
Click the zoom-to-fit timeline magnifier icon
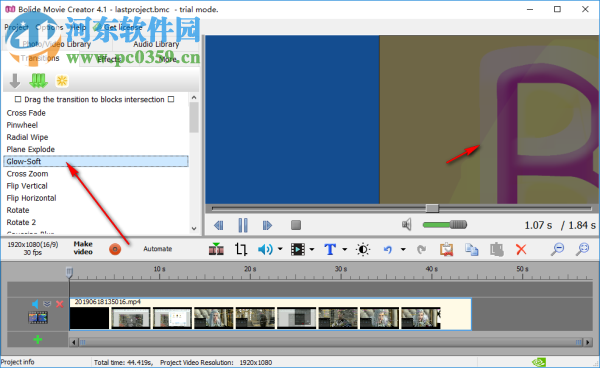pyautogui.click(x=582, y=249)
